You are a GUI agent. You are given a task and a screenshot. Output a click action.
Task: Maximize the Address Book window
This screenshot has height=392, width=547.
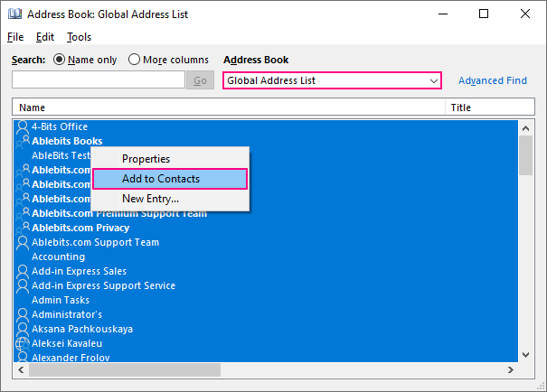coord(484,14)
